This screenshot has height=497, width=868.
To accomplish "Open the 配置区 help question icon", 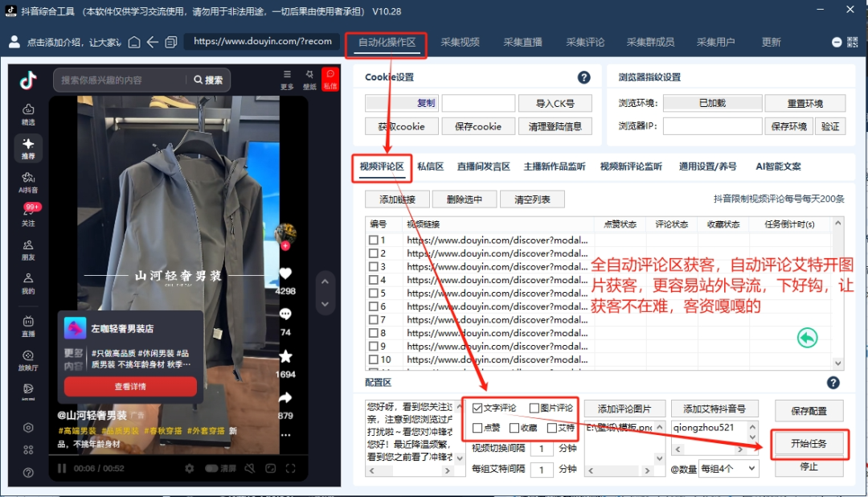I will click(833, 383).
